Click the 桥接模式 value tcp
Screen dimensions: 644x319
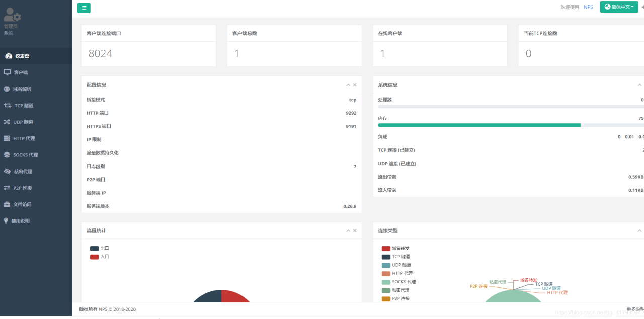[353, 100]
